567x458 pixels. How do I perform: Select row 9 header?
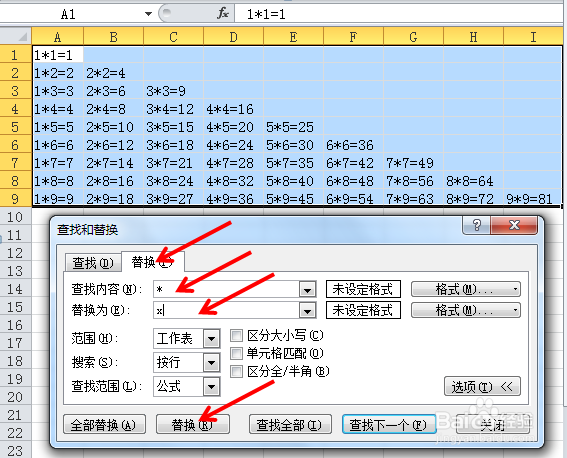click(16, 199)
